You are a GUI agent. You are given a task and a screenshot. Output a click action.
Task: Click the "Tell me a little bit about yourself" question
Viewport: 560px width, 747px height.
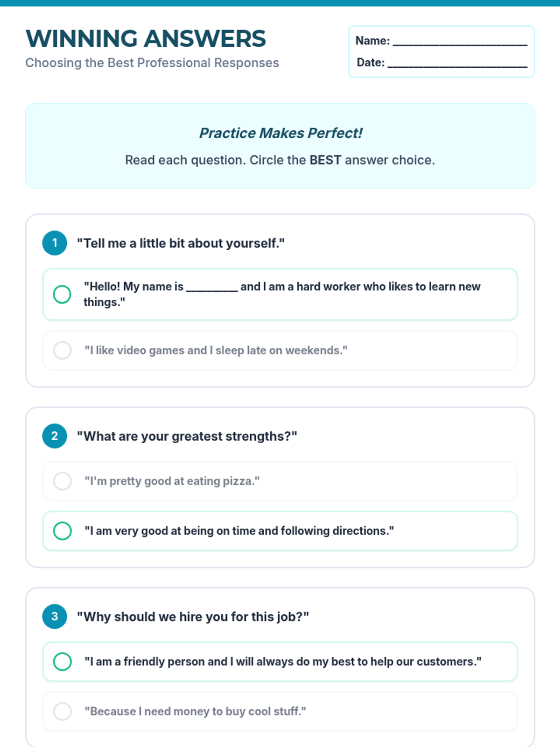click(181, 243)
